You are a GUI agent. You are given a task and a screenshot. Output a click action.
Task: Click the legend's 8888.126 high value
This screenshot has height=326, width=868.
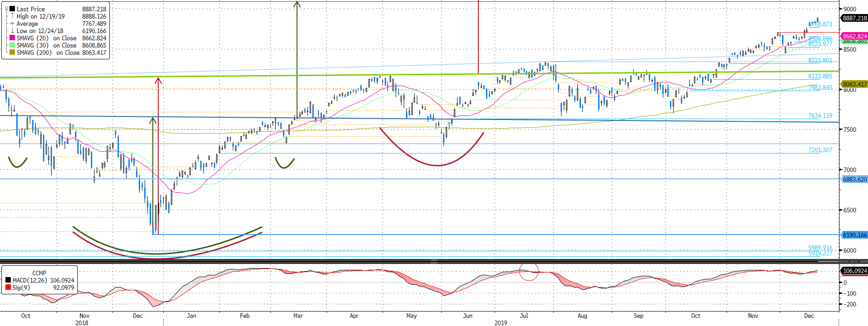pos(94,16)
